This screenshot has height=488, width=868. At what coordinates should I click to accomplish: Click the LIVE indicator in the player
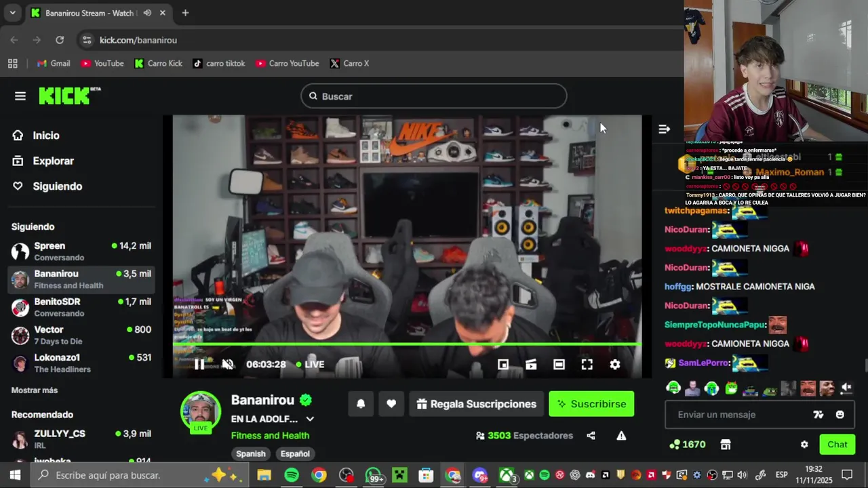pyautogui.click(x=310, y=365)
